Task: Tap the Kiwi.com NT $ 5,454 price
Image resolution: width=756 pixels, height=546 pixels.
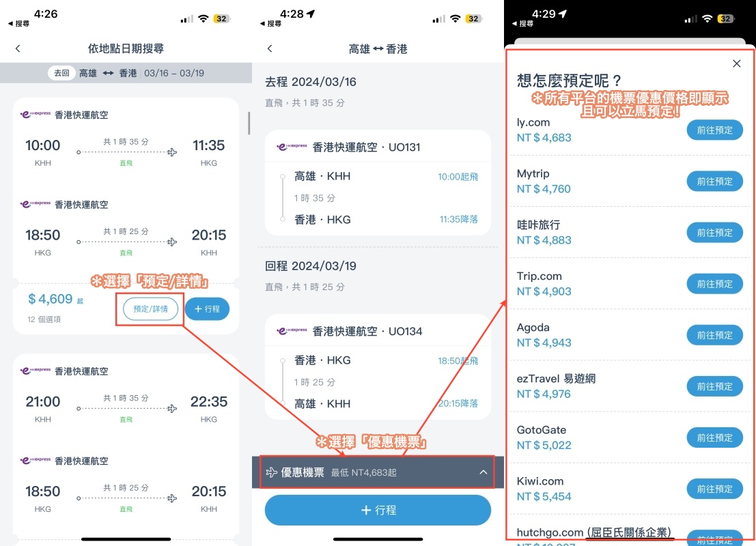Action: [x=544, y=496]
